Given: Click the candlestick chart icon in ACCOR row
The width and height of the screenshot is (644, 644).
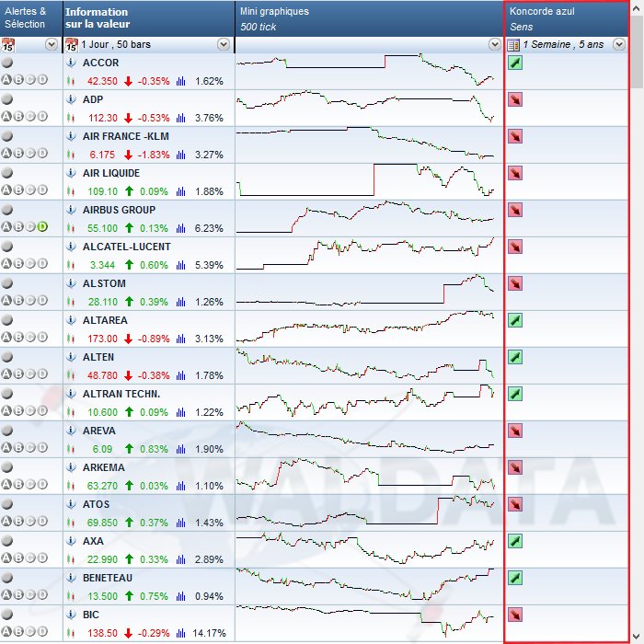Looking at the screenshot, I should [x=71, y=81].
